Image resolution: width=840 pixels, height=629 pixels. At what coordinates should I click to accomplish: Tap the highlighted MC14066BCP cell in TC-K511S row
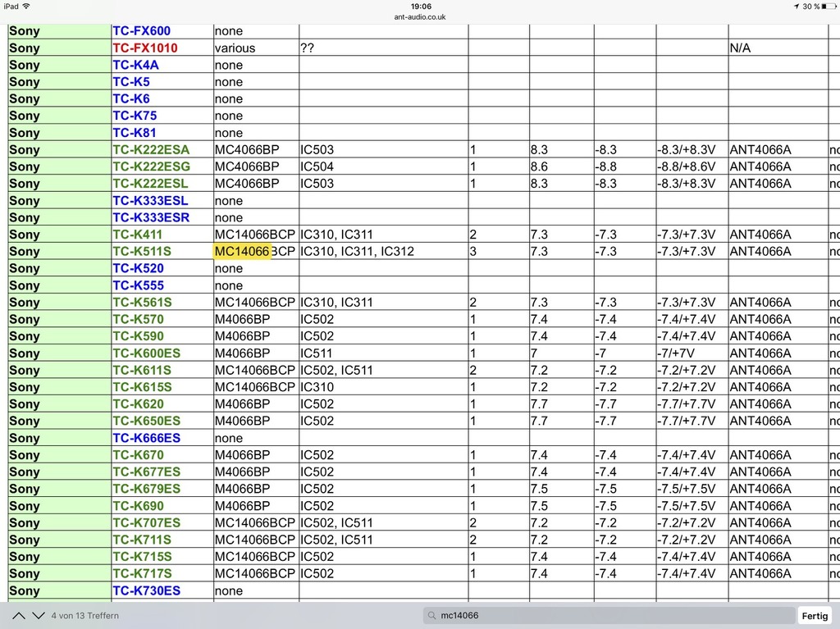(256, 251)
